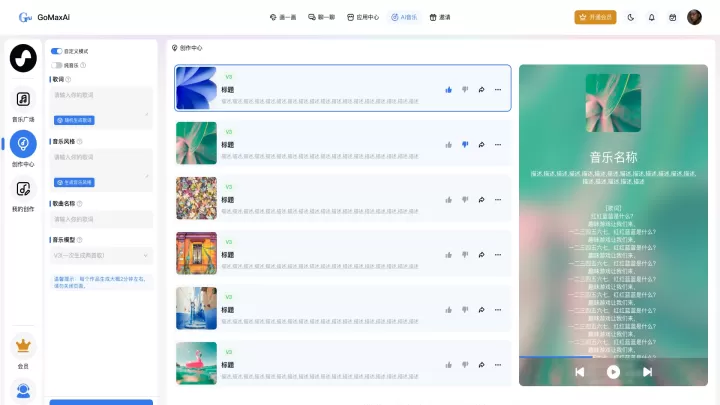Click the 会员 crown icon in sidebar
Screen dimensions: 720x405
point(23,346)
